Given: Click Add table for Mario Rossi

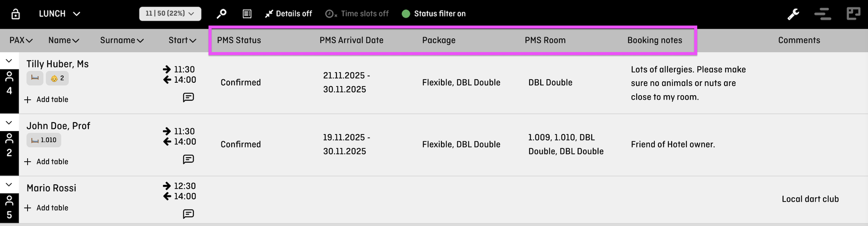Looking at the screenshot, I should [x=46, y=208].
